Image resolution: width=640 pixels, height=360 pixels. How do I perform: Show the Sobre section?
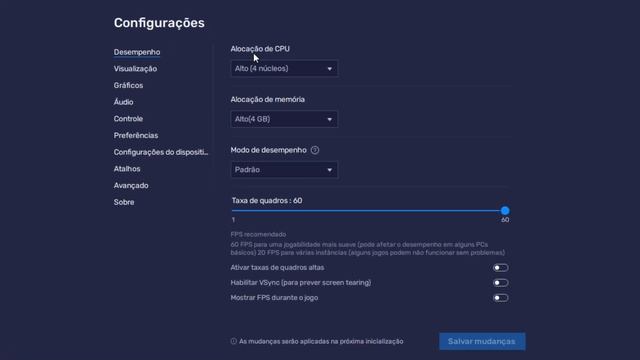pos(124,202)
